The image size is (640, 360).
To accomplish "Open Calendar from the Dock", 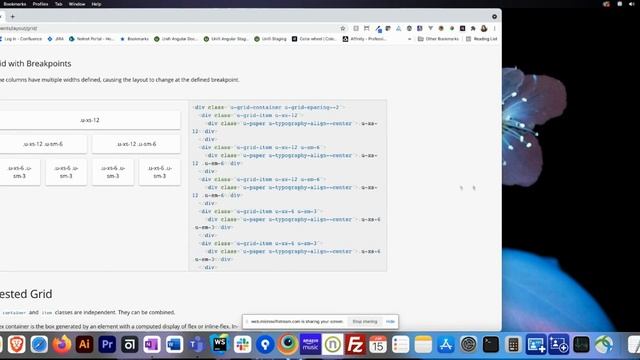I will pos(378,345).
